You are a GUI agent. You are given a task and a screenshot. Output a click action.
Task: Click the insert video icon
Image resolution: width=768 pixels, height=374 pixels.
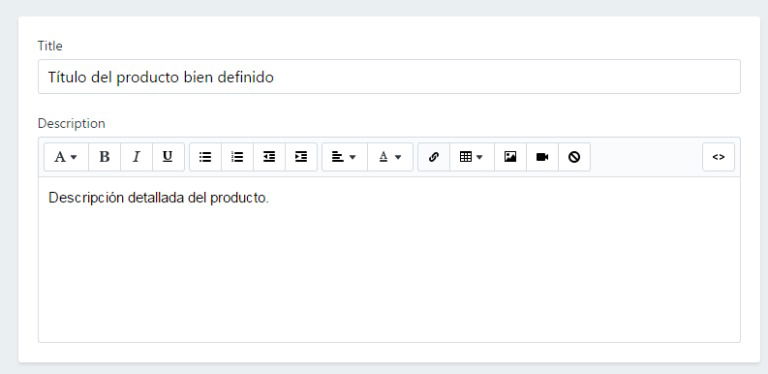point(542,157)
